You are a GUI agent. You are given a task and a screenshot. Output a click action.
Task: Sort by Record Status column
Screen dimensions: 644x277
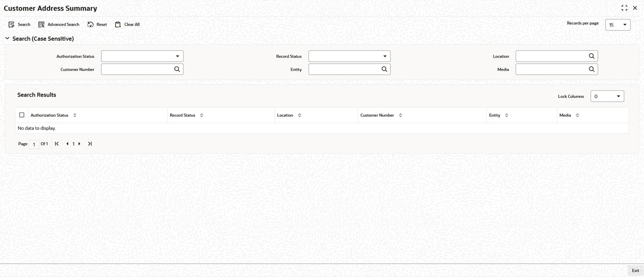point(201,115)
